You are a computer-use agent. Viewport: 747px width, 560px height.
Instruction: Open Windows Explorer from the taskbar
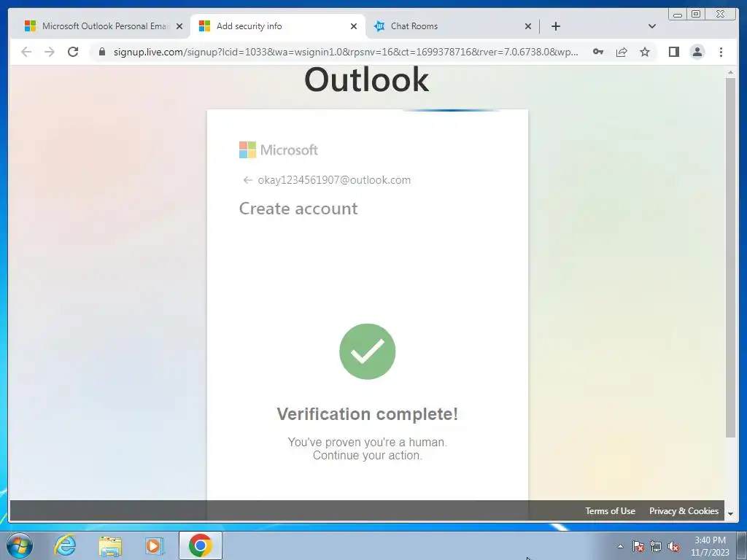pyautogui.click(x=110, y=545)
